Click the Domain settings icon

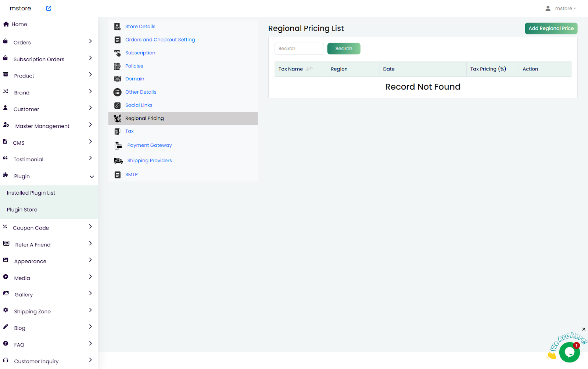(117, 79)
